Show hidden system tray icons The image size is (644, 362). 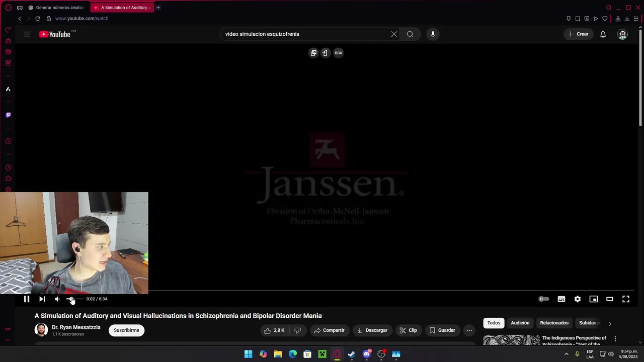567,354
